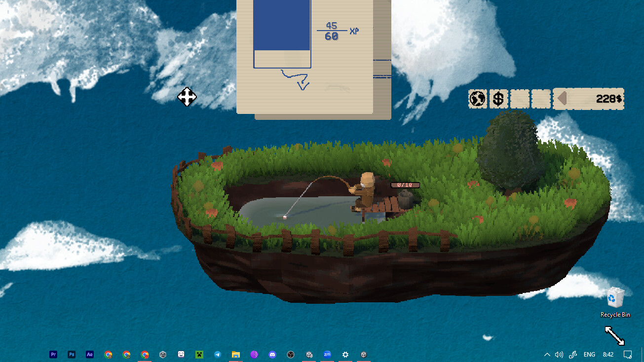Screen dimensions: 644x362
Task: Launch Minecraft from the taskbar
Action: [x=199, y=354]
